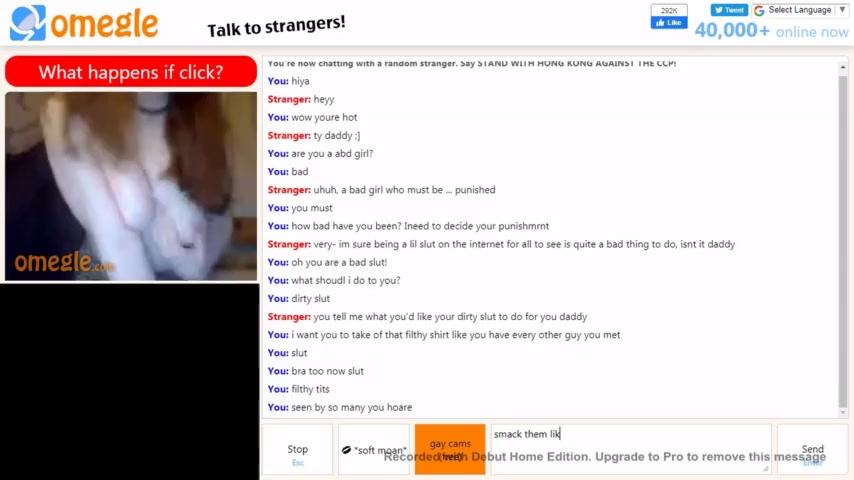This screenshot has width=854, height=480.
Task: Share using the Twitter Tweet button
Action: click(729, 10)
